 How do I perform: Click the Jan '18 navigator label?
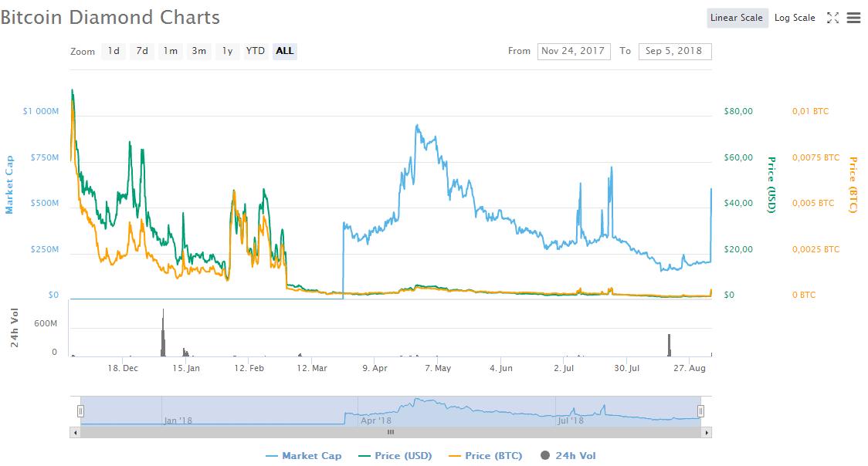(178, 420)
